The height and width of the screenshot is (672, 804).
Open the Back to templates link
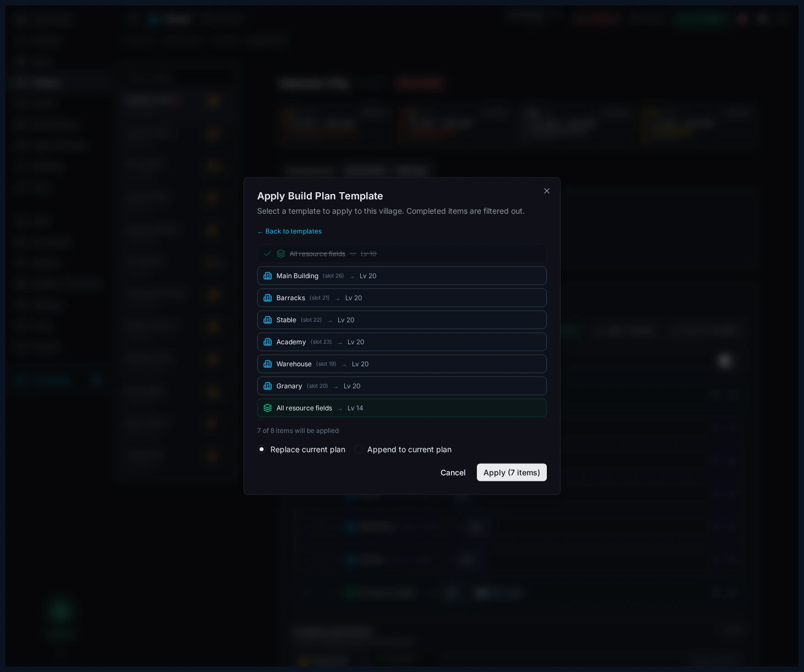[289, 231]
